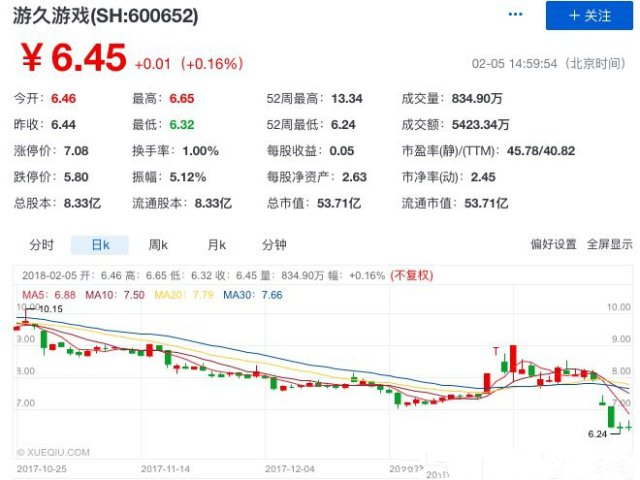Switch to the 分时 chart tab
The height and width of the screenshot is (480, 640).
(42, 245)
